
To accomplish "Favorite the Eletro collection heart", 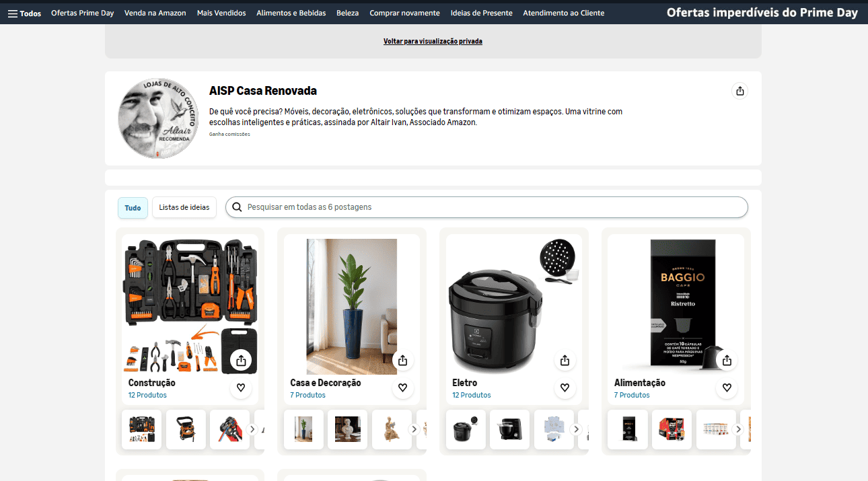I will tap(565, 387).
